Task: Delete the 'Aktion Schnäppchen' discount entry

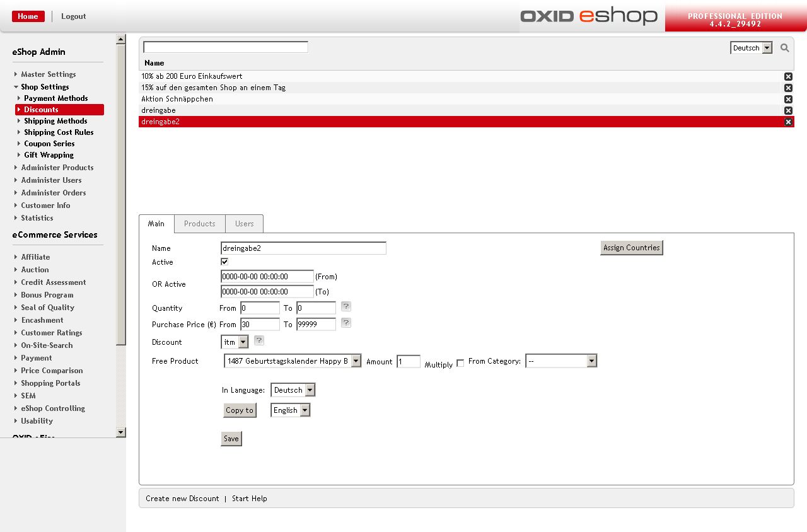Action: (788, 99)
